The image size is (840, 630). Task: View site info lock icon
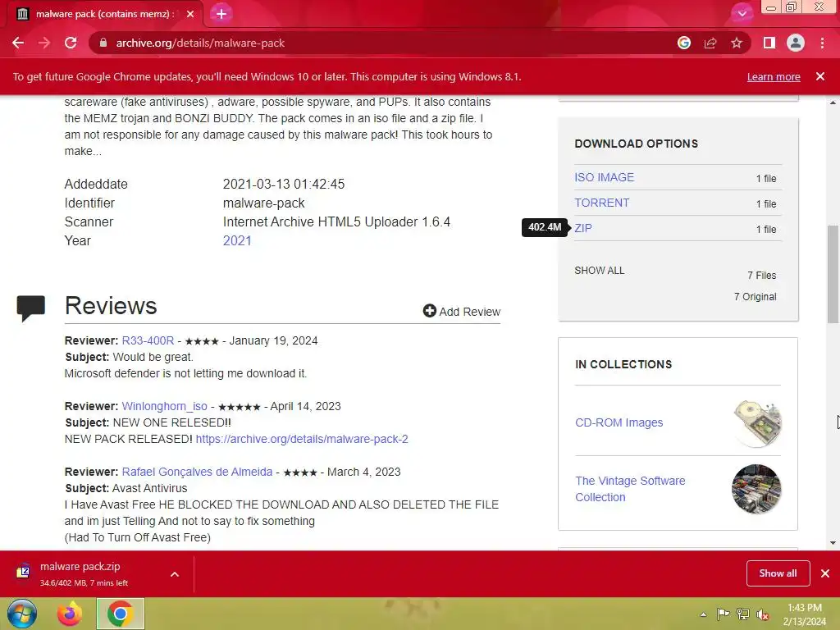[103, 43]
